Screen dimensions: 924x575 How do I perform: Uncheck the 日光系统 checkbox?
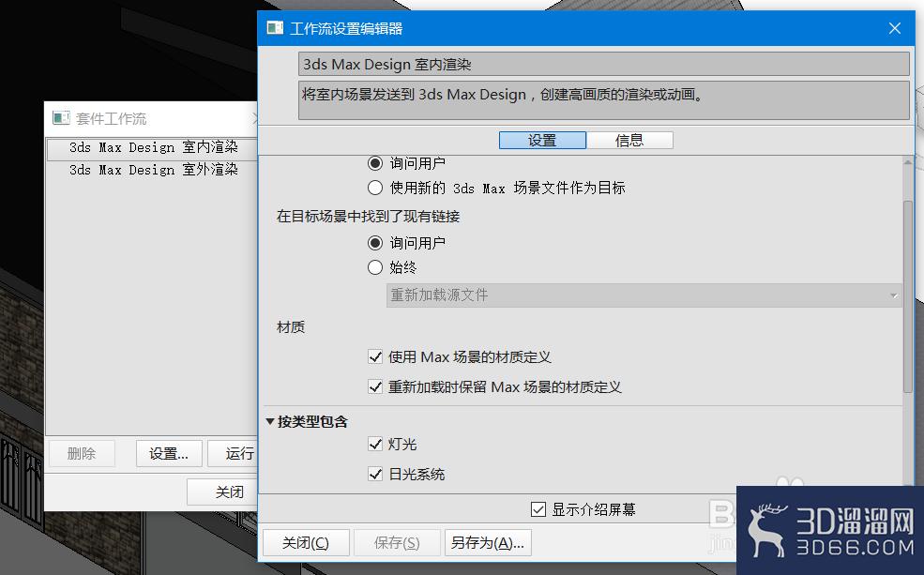(x=375, y=475)
